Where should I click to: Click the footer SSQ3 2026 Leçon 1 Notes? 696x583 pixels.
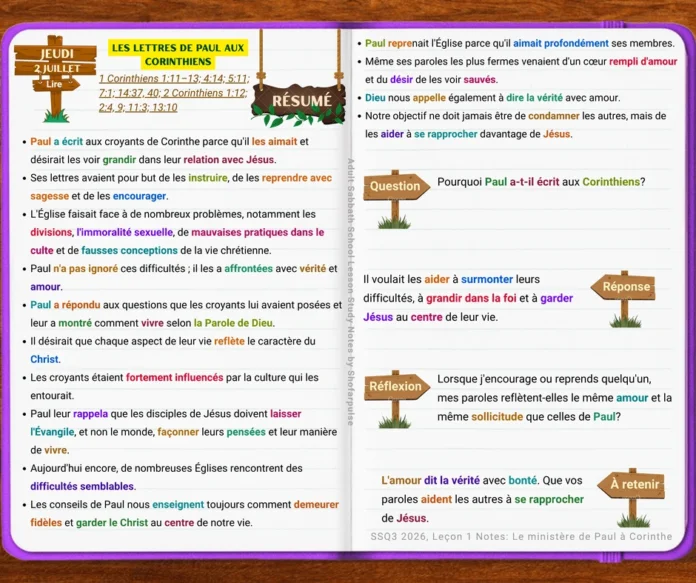(x=521, y=536)
